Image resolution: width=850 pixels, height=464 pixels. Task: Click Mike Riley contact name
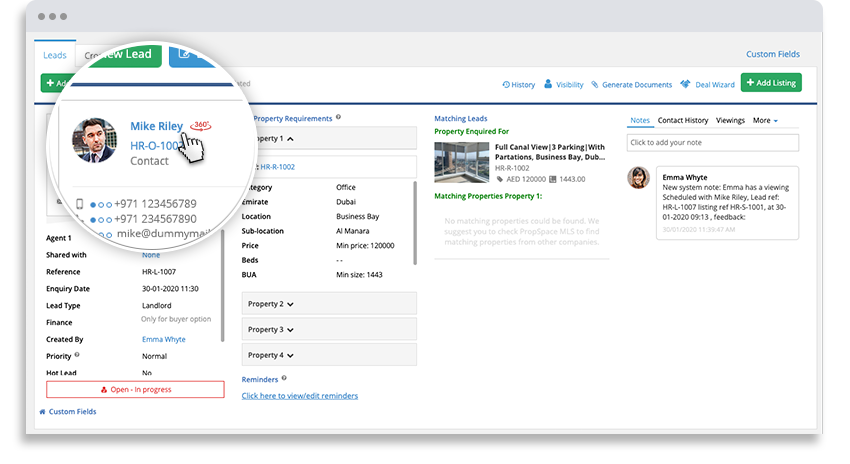click(x=156, y=126)
